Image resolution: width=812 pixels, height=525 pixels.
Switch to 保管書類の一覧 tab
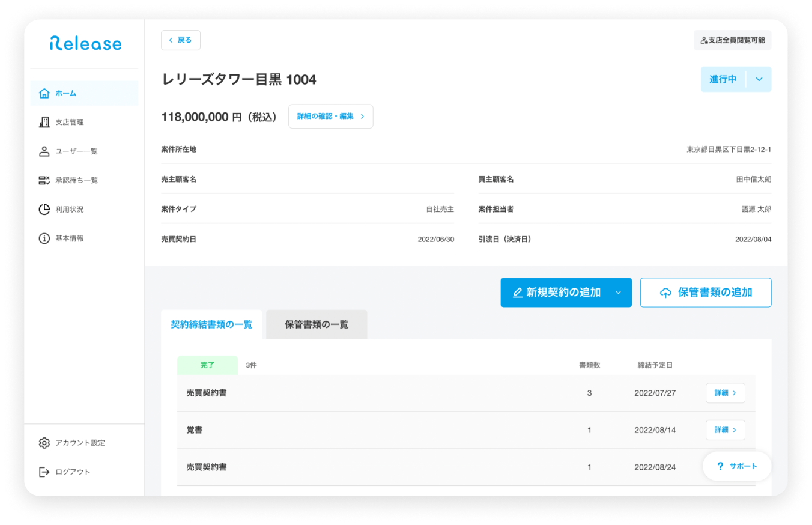pyautogui.click(x=317, y=324)
